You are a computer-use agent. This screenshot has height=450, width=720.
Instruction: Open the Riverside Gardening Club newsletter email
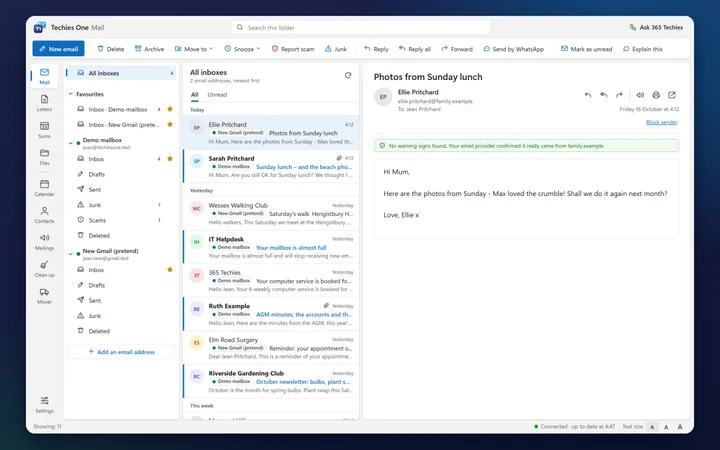coord(271,381)
